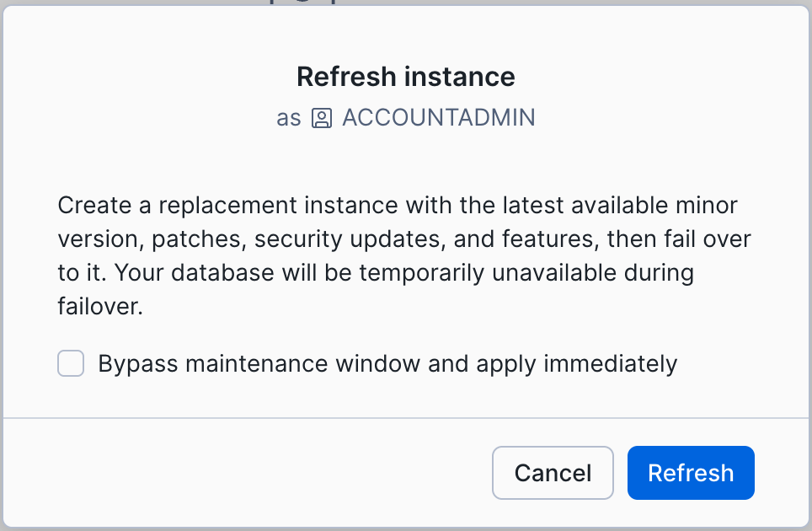Click the empty footer area left of Cancel
This screenshot has width=812, height=531.
click(253, 473)
